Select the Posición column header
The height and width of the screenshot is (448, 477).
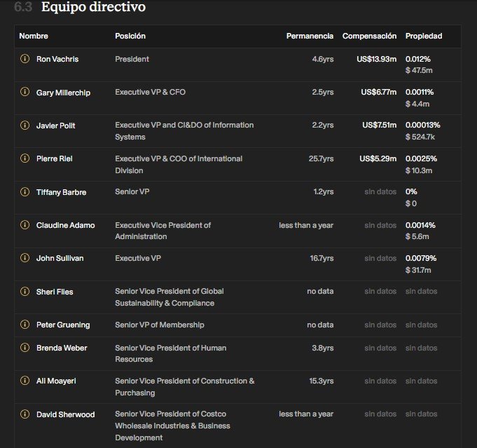click(130, 36)
